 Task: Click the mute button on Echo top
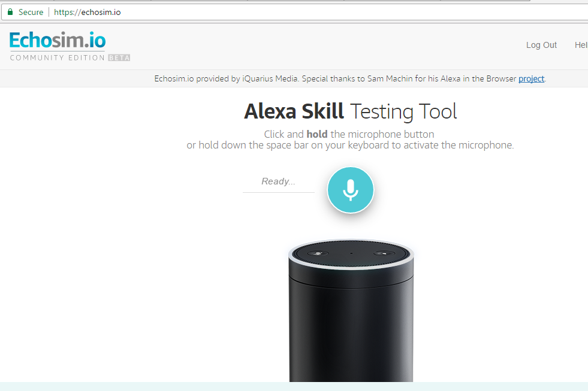pyautogui.click(x=318, y=253)
